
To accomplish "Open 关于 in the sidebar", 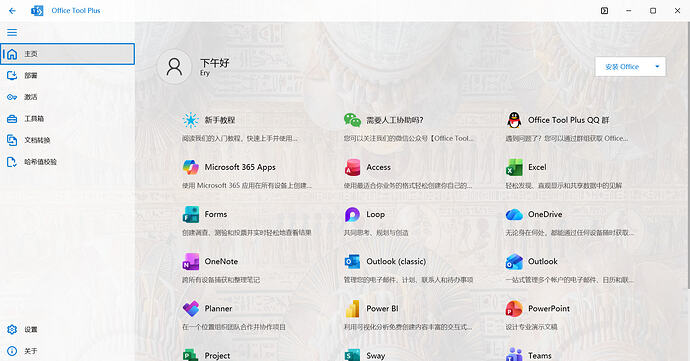I will (67, 351).
